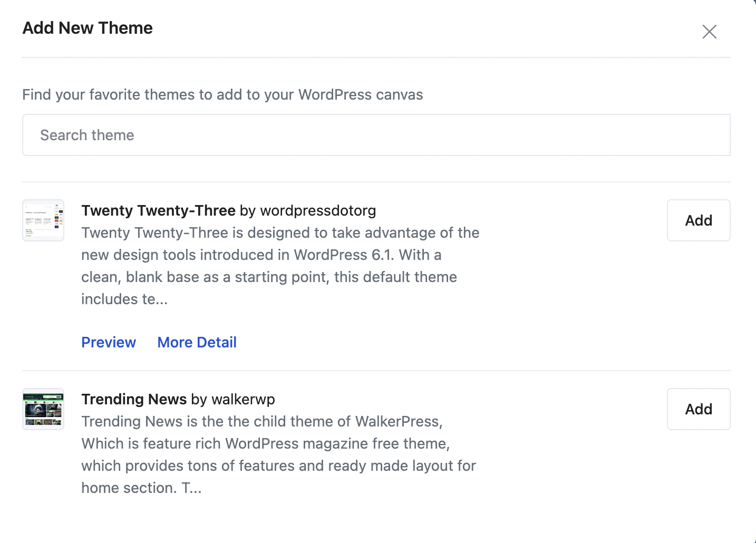Click the Trending News theme title
This screenshot has width=756, height=543.
(x=134, y=399)
